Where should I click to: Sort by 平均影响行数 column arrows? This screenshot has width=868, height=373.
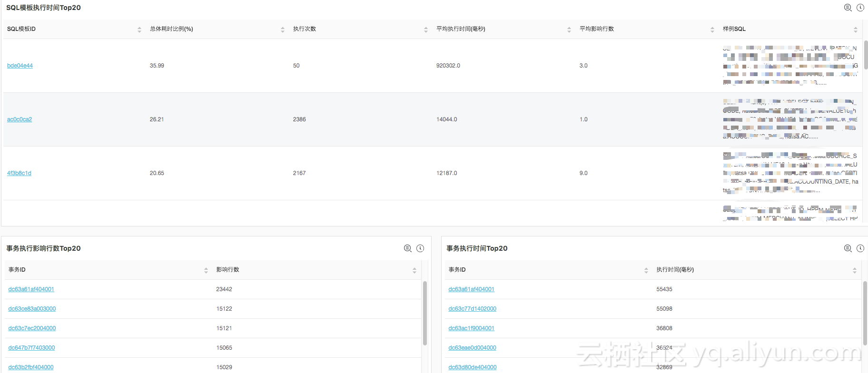coord(712,29)
